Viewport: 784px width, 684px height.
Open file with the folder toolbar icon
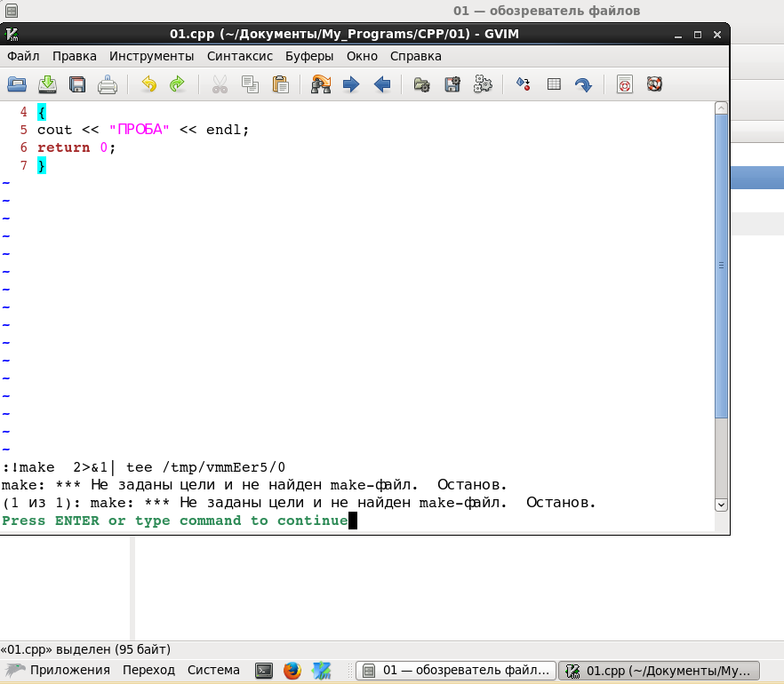point(17,84)
